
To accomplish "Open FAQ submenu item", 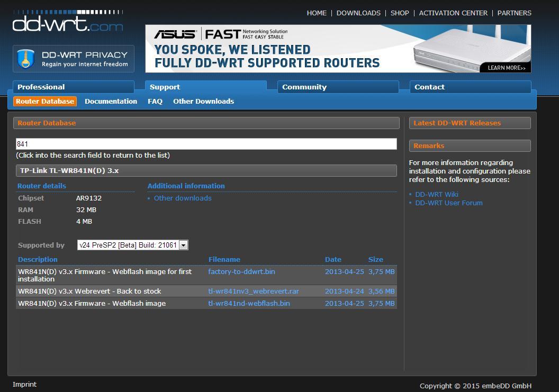I will point(155,101).
